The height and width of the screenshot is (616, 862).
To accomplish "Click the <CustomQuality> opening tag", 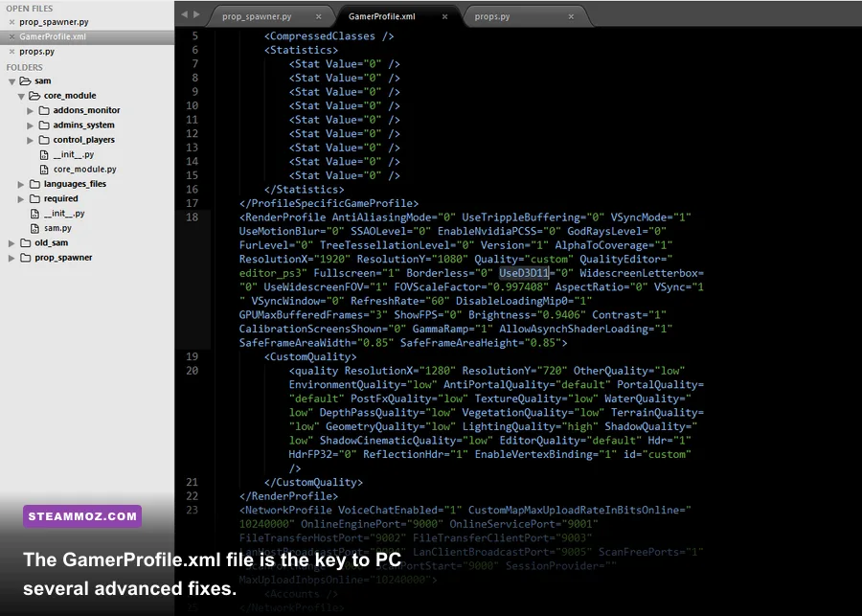I will coord(310,356).
